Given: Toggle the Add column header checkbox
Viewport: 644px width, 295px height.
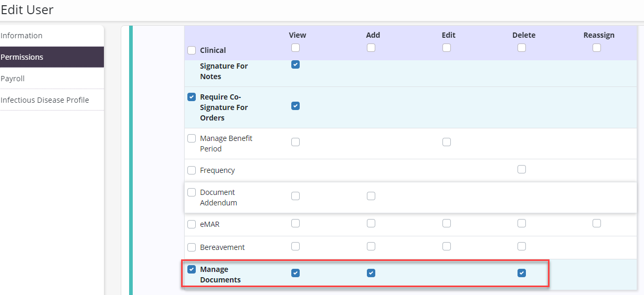Looking at the screenshot, I should 371,48.
